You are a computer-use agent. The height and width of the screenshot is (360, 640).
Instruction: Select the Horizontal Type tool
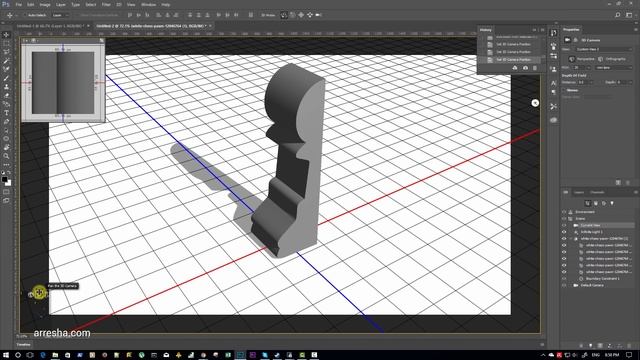6,113
